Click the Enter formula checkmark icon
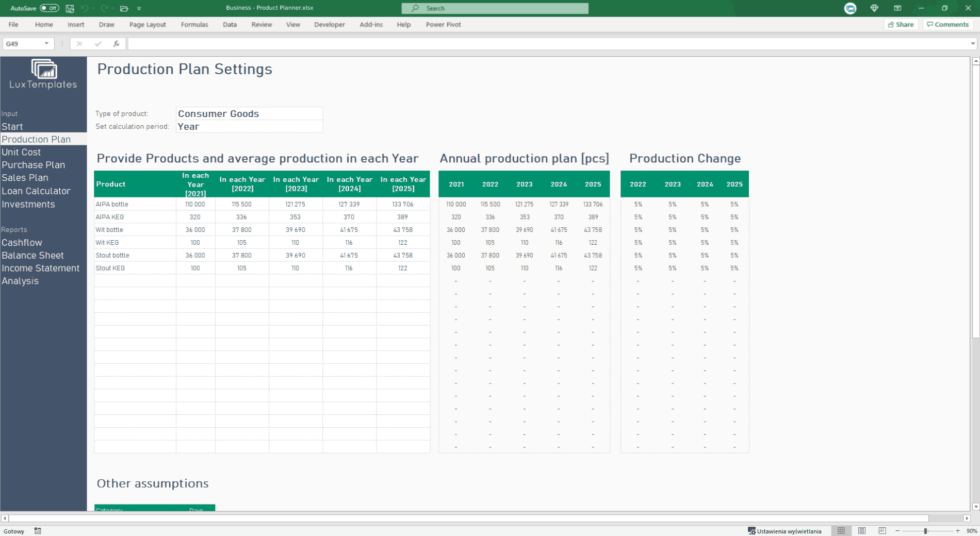This screenshot has height=536, width=980. pyautogui.click(x=98, y=44)
